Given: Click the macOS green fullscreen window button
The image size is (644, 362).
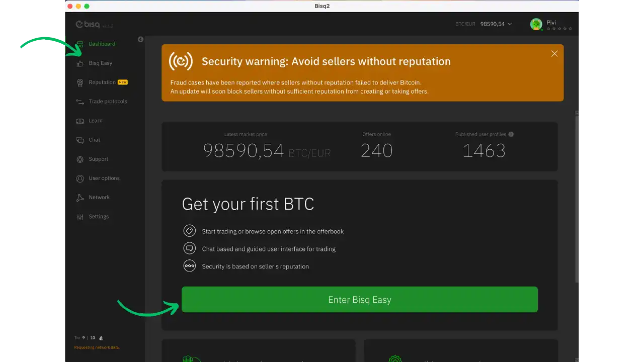Looking at the screenshot, I should pos(87,6).
